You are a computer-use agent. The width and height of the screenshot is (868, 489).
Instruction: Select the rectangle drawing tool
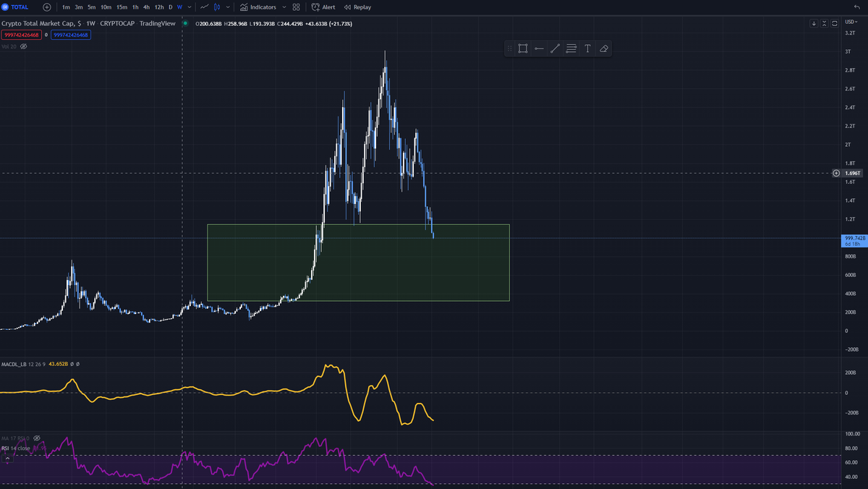point(522,48)
